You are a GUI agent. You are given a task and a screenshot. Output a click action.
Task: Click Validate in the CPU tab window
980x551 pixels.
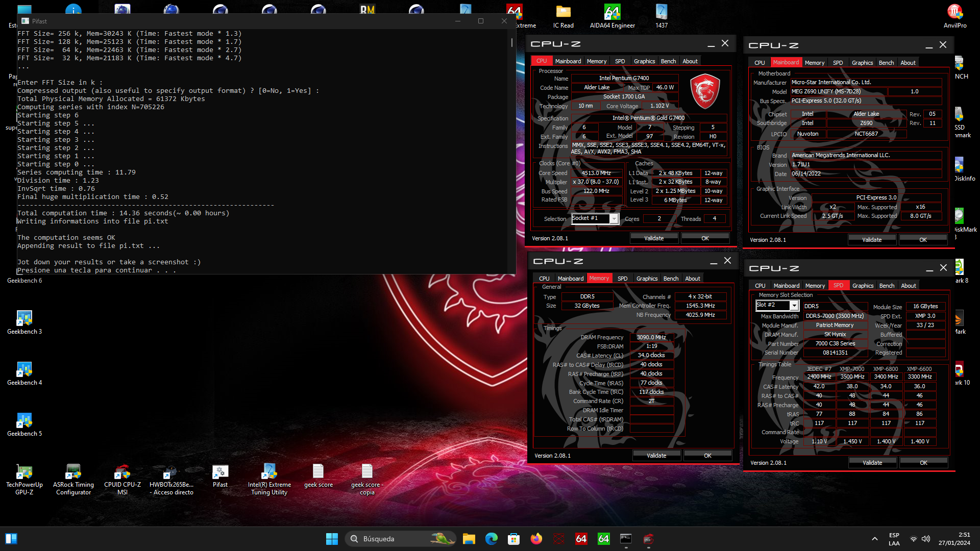(654, 238)
